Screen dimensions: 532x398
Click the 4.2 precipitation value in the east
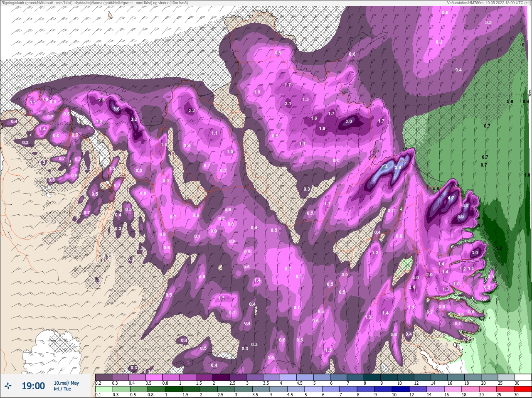tap(465, 206)
